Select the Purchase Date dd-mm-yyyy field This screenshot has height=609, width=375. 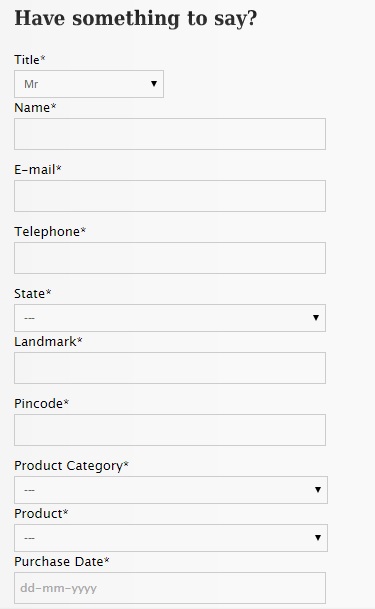(170, 588)
